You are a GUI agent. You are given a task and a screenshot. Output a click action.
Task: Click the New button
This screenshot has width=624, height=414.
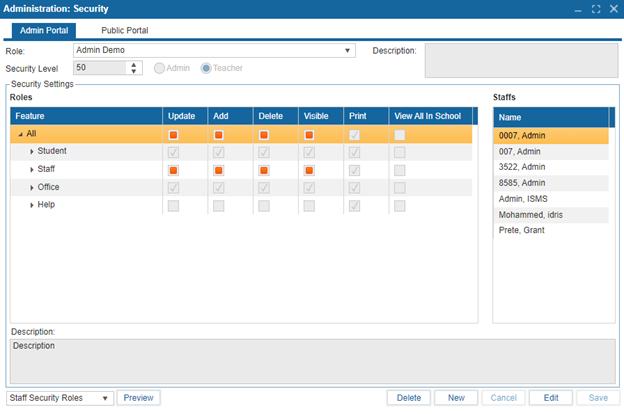coord(456,398)
